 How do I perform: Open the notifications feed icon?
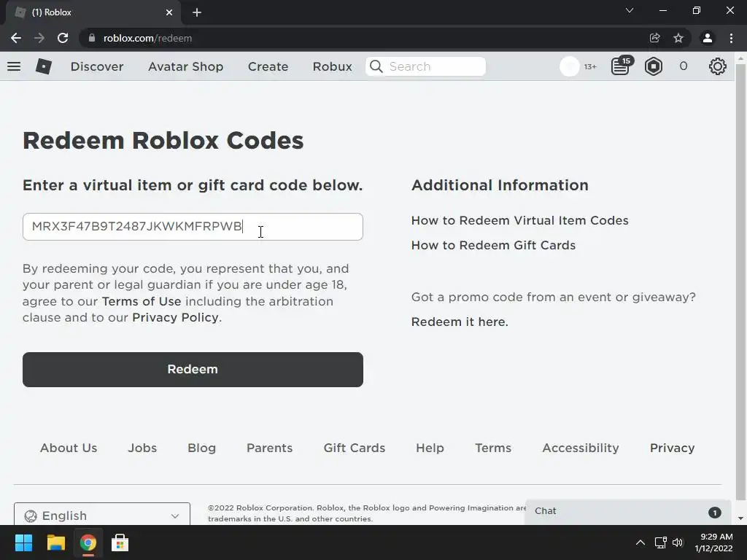click(x=621, y=66)
